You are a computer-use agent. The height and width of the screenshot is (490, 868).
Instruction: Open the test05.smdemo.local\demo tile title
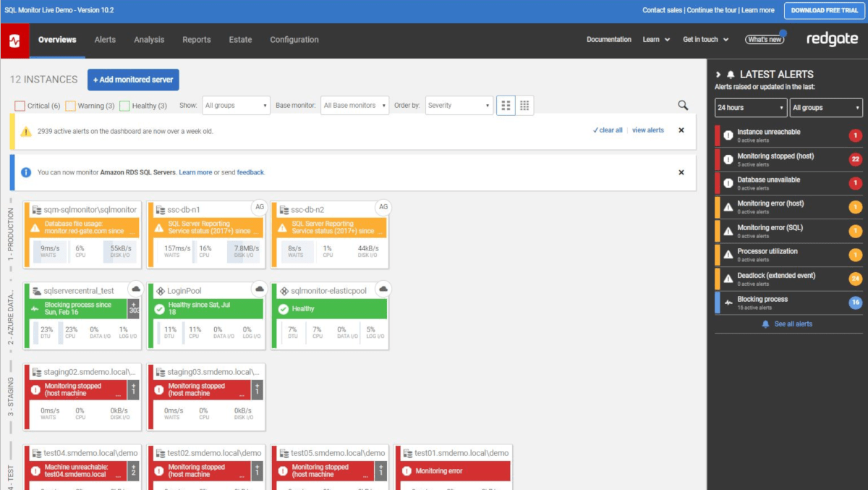(x=337, y=453)
